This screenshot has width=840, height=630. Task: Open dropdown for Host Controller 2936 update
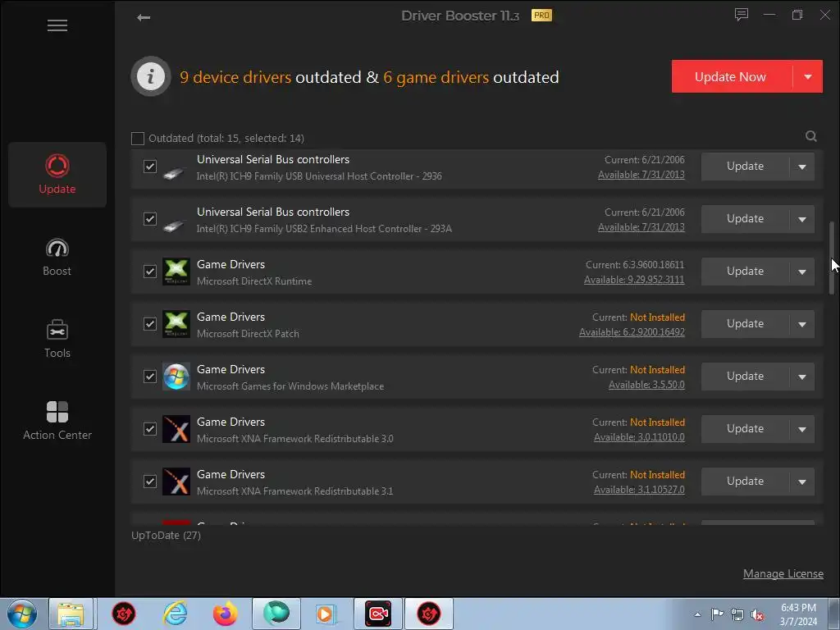tap(802, 167)
